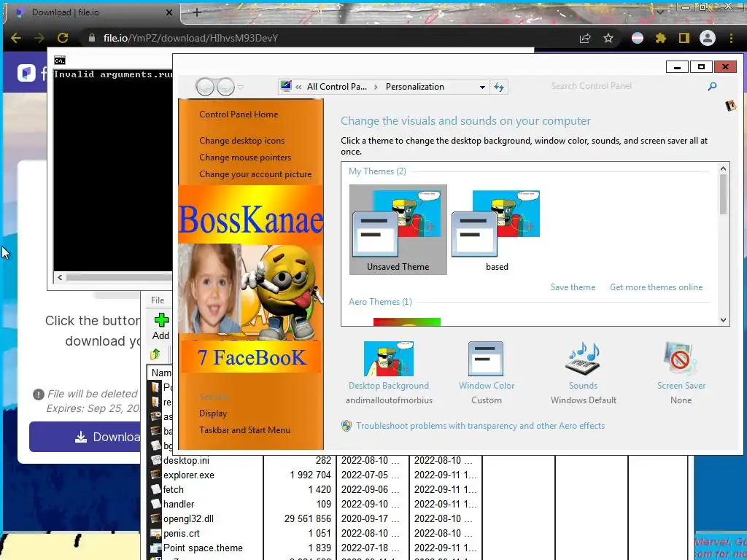
Task: Click the Control Panel search magnifier
Action: coord(712,86)
